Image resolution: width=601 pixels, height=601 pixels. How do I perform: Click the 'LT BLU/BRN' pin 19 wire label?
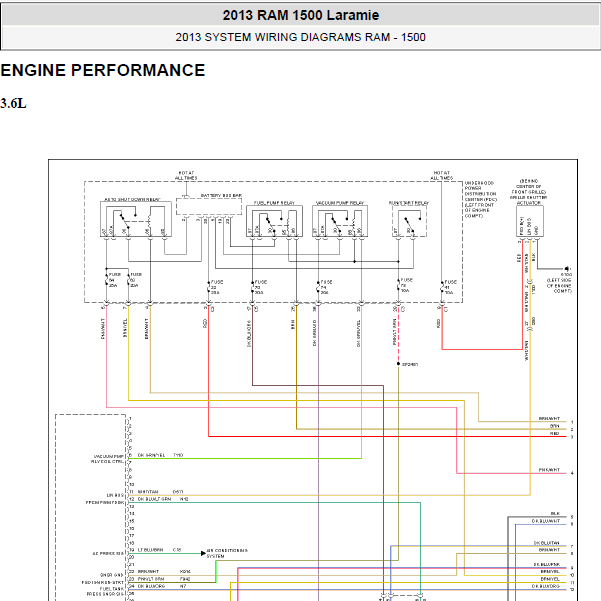click(150, 550)
